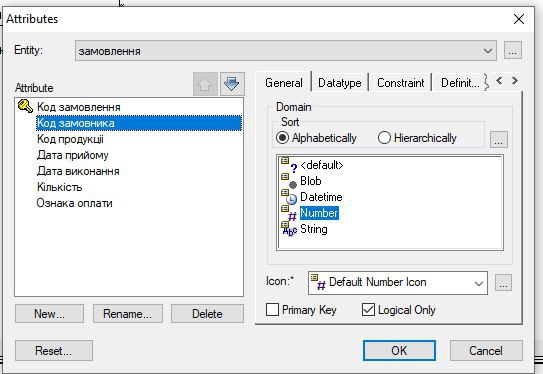543x374 pixels.
Task: Select attribute Код продукції
Action: pyautogui.click(x=70, y=139)
